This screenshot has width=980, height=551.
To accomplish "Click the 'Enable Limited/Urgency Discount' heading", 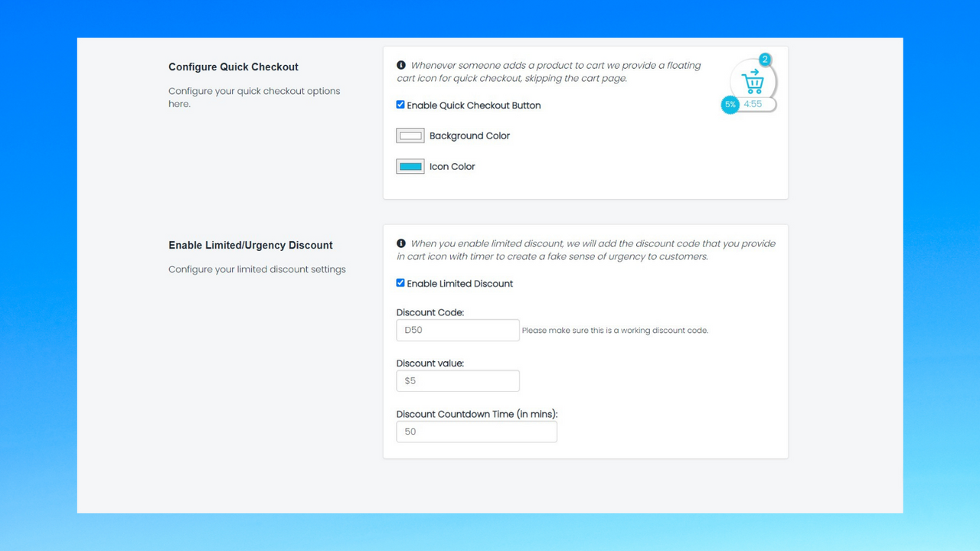I will [250, 246].
